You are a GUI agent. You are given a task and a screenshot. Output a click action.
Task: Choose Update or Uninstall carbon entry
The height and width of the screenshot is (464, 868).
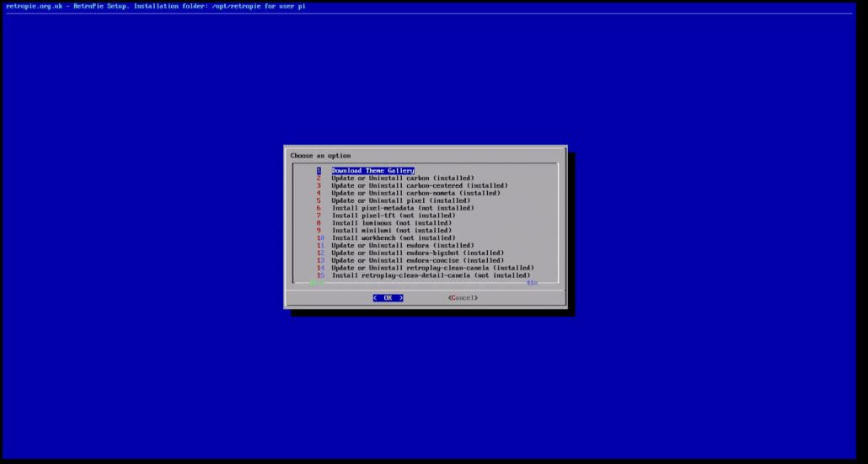click(x=403, y=178)
